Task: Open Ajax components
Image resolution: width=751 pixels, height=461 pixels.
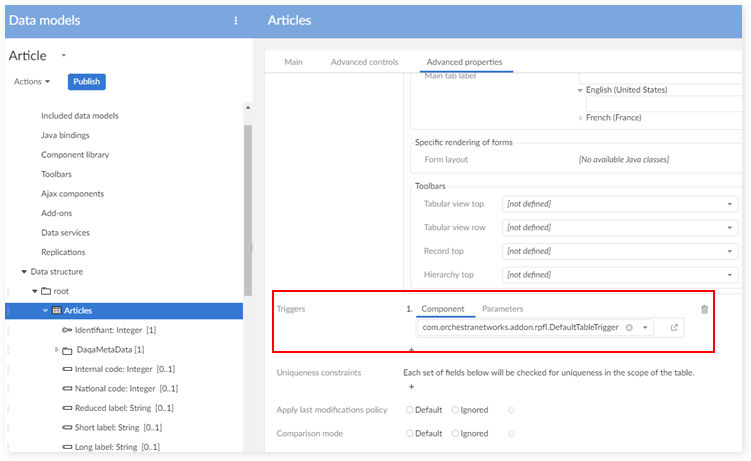Action: [x=72, y=193]
